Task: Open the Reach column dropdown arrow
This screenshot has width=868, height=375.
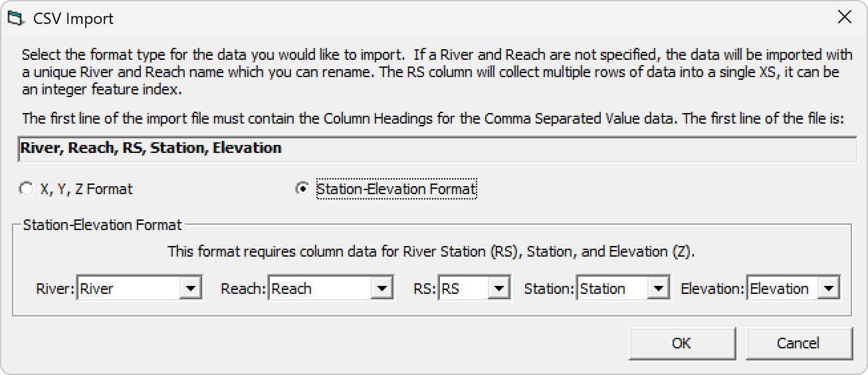Action: pyautogui.click(x=382, y=289)
